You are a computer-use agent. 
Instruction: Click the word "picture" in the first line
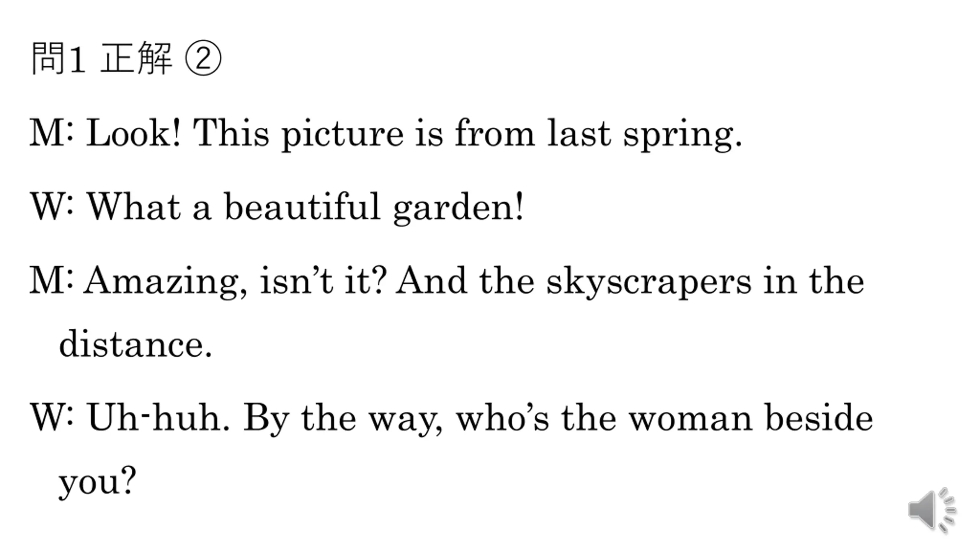pos(343,135)
